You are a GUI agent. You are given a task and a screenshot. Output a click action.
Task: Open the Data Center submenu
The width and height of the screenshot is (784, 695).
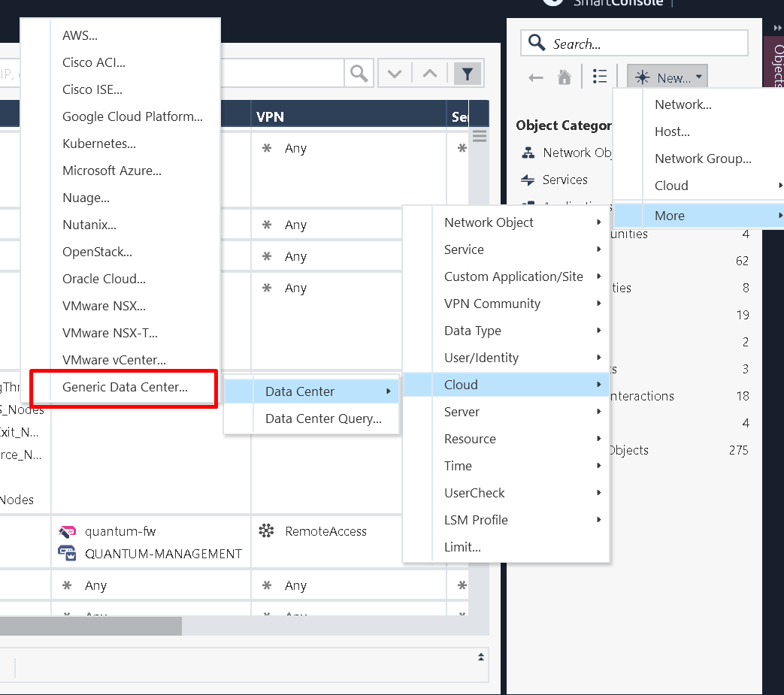(311, 391)
